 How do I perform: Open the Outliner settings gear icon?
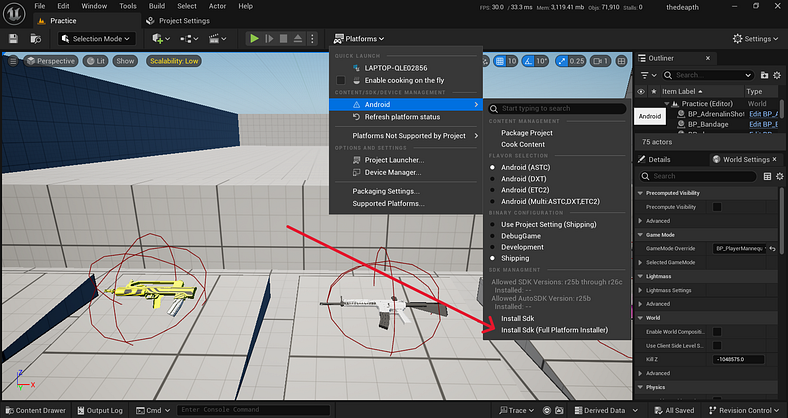click(x=777, y=75)
